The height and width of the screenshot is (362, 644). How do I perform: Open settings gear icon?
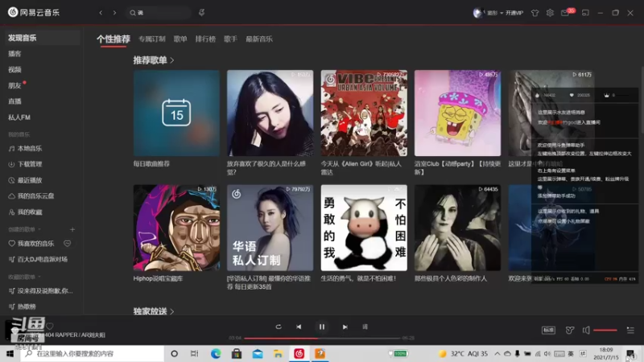550,13
